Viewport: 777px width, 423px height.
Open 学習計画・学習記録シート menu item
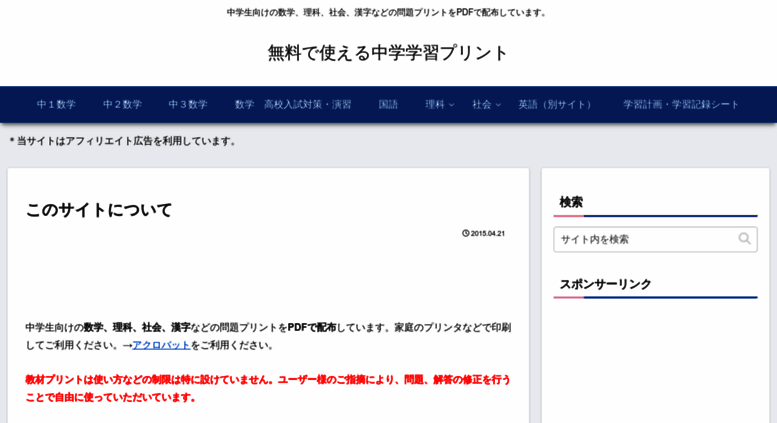point(681,105)
